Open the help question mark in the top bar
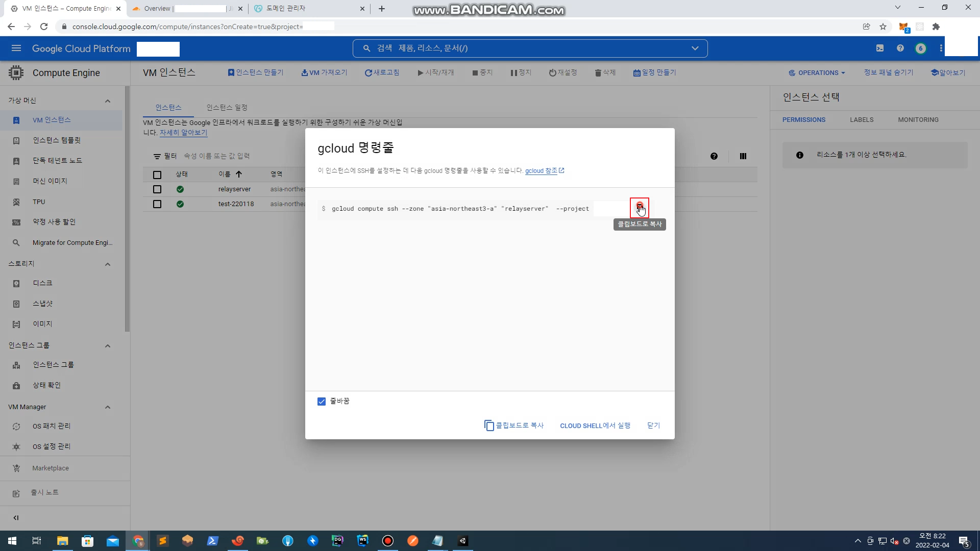The width and height of the screenshot is (980, 551). point(900,48)
